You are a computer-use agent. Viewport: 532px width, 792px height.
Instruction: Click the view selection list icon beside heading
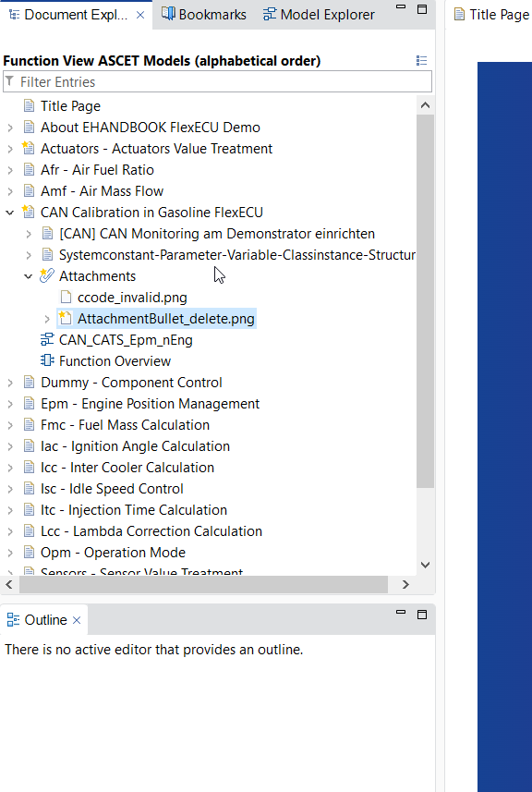coord(421,61)
